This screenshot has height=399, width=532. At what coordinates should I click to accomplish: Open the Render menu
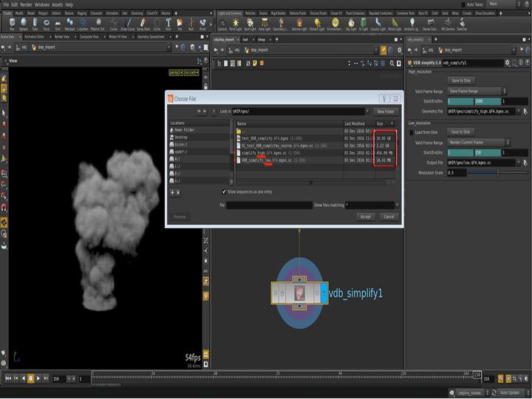(x=26, y=4)
